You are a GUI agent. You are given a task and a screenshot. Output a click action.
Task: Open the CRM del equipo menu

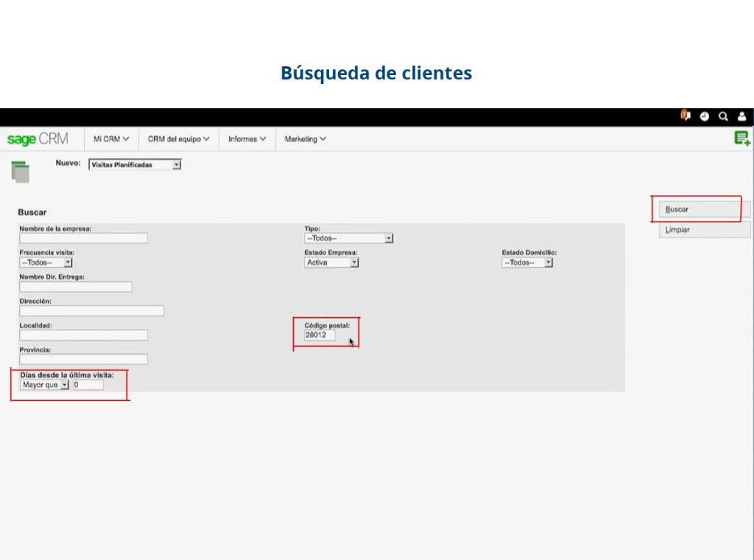click(x=178, y=138)
